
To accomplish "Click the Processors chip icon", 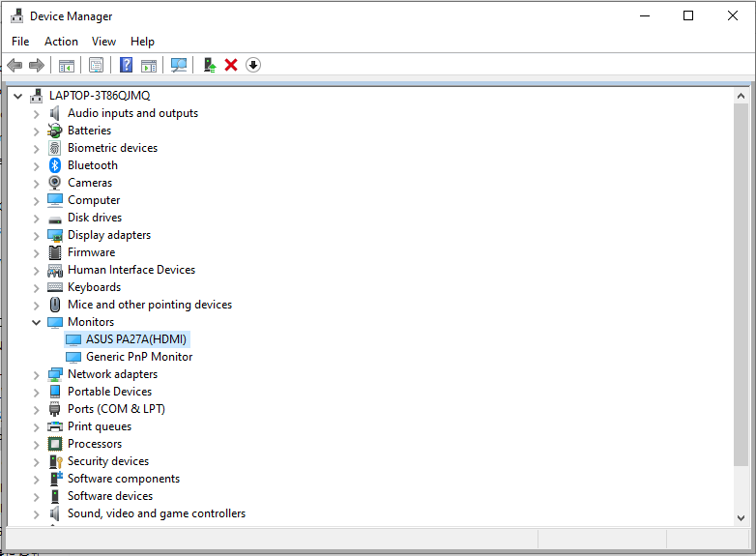I will (55, 444).
